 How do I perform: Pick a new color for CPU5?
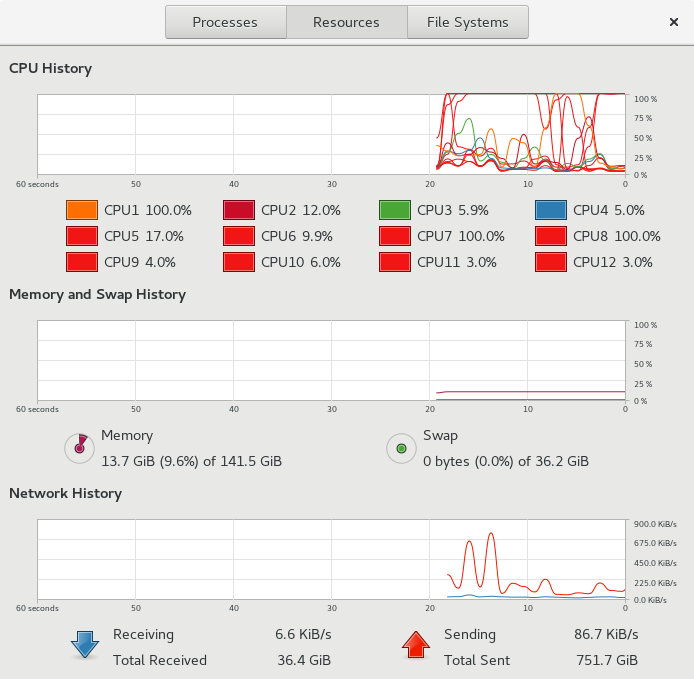tap(82, 236)
